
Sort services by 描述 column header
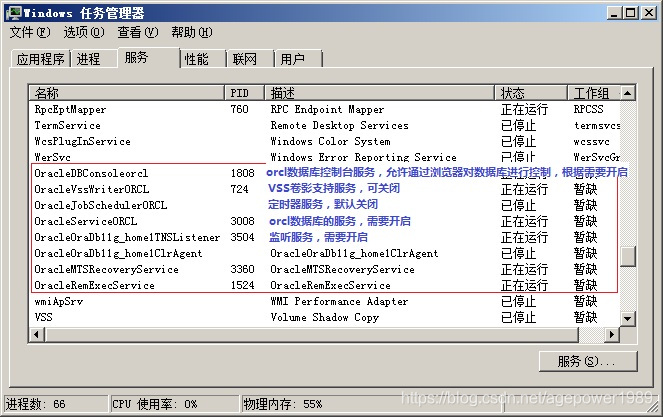[379, 93]
